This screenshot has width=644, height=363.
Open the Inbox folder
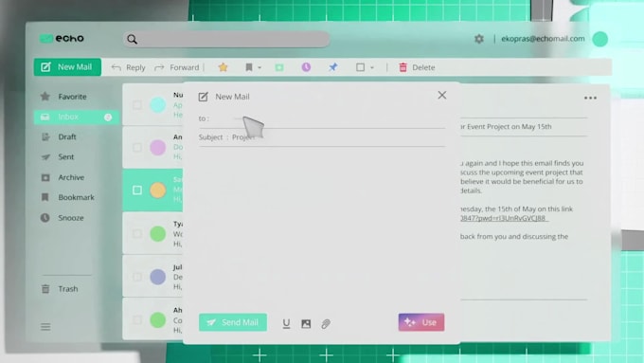(x=77, y=117)
